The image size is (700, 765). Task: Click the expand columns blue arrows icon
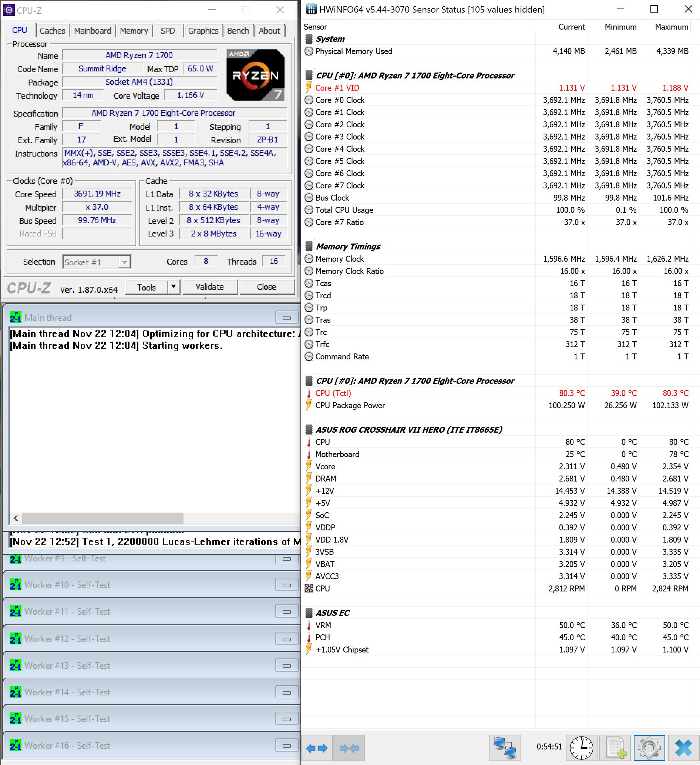[317, 749]
